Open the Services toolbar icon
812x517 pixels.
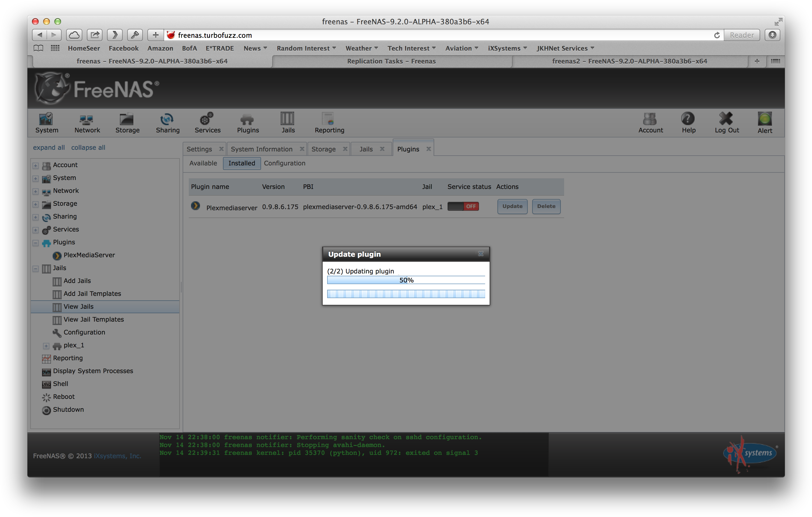click(x=207, y=123)
